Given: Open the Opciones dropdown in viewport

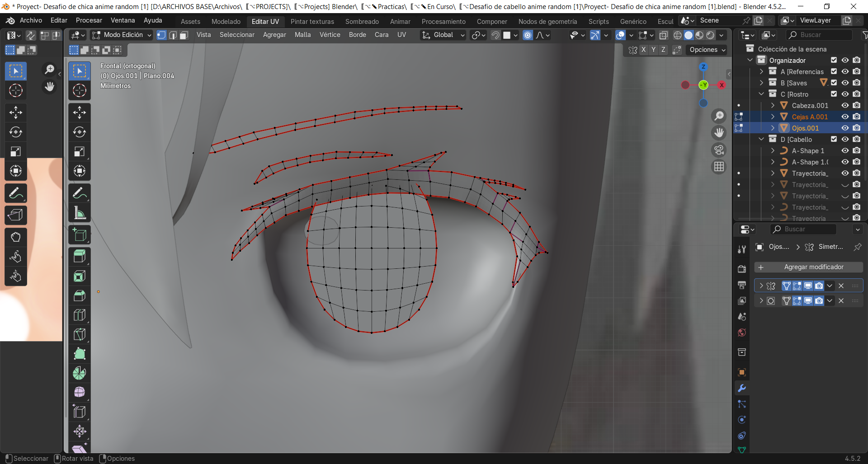Looking at the screenshot, I should coord(707,50).
